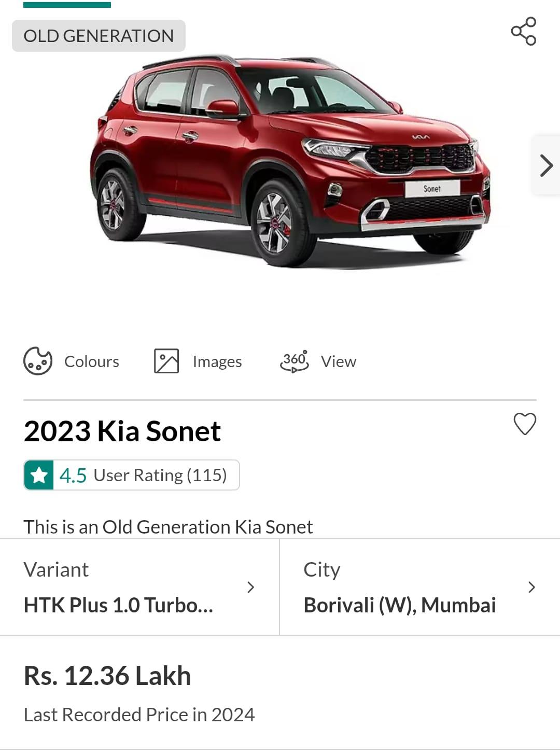Select the Images option label
560x755 pixels.
[217, 361]
